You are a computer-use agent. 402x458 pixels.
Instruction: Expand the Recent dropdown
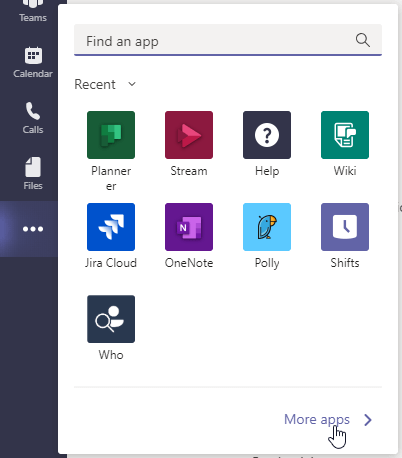point(105,84)
